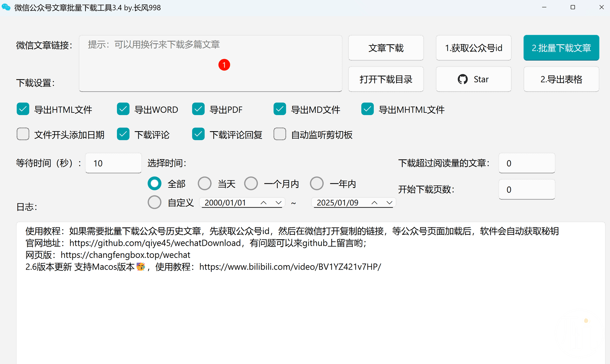Uncheck the 导出HTML文件 checkbox
The image size is (610, 364).
(x=23, y=109)
